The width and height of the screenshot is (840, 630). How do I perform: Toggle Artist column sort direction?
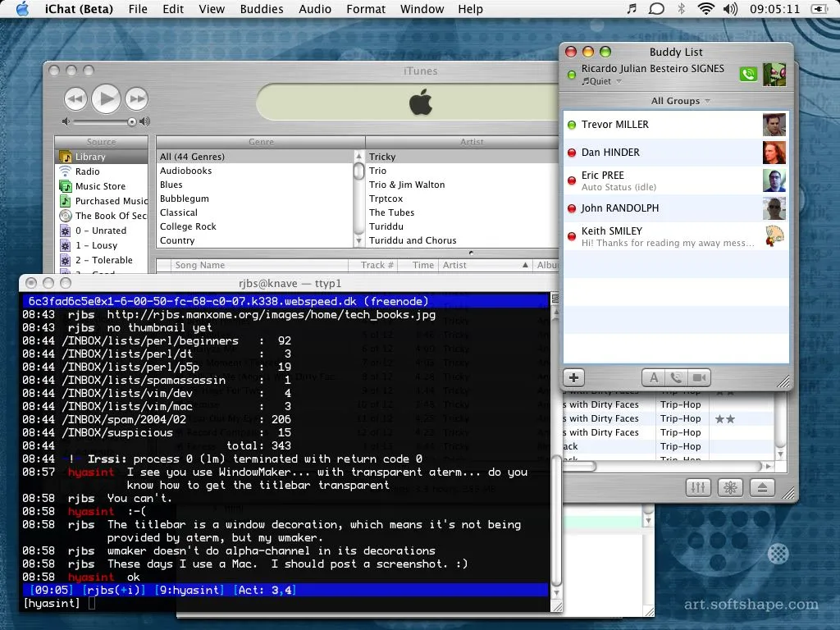[486, 265]
